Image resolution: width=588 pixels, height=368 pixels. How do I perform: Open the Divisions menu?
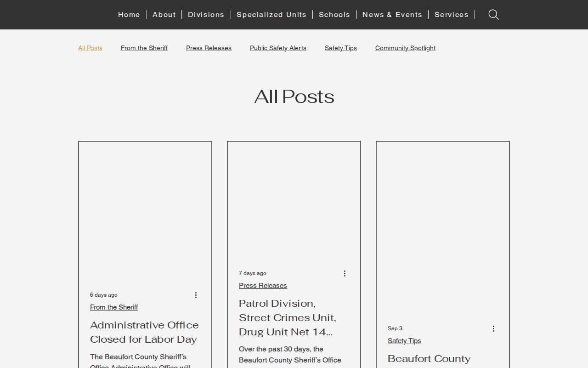point(206,15)
